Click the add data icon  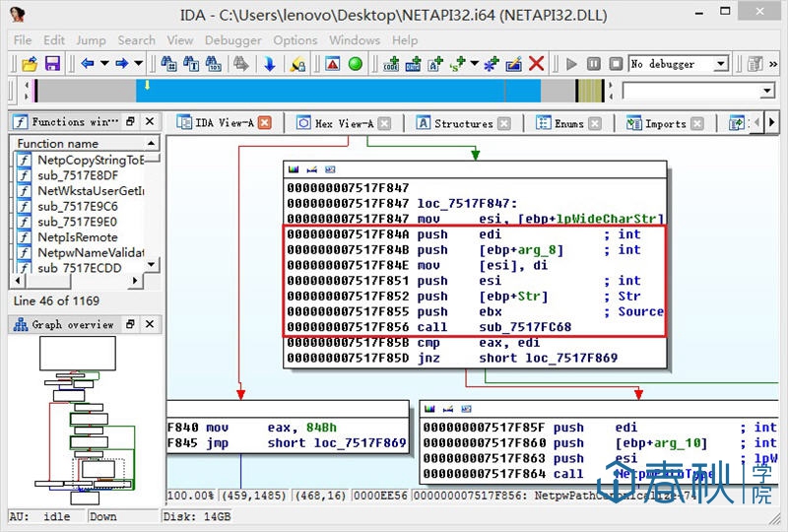[413, 64]
